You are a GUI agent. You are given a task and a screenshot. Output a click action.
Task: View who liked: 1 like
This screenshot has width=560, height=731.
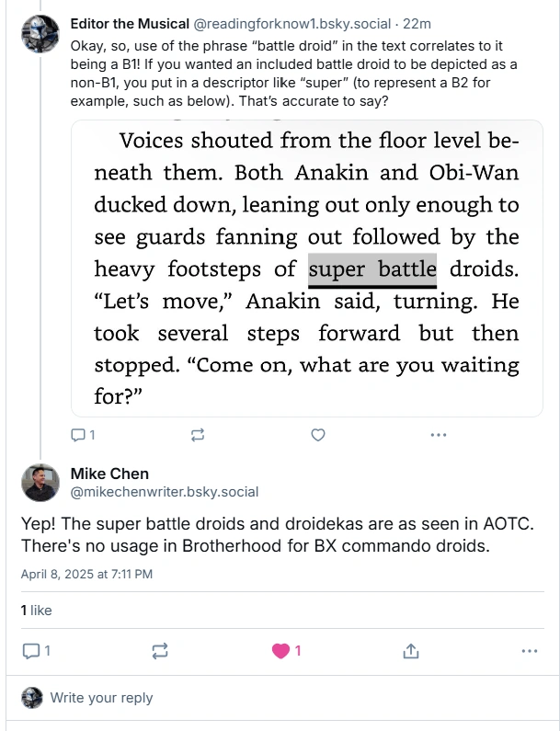(37, 611)
